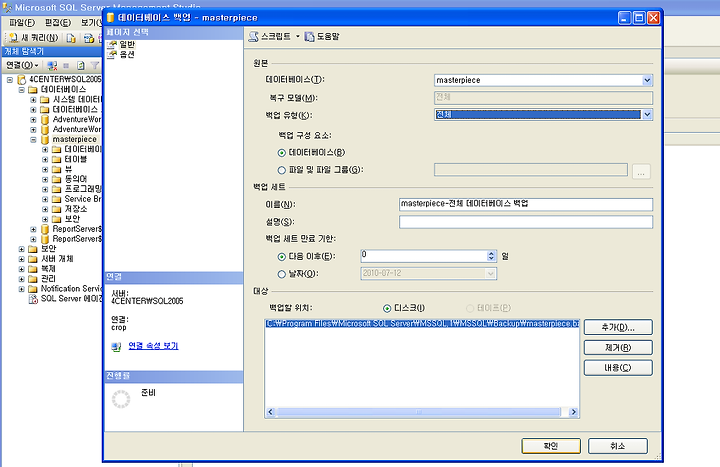Open the 연결 속성 보기 link
The height and width of the screenshot is (467, 720).
click(x=153, y=346)
